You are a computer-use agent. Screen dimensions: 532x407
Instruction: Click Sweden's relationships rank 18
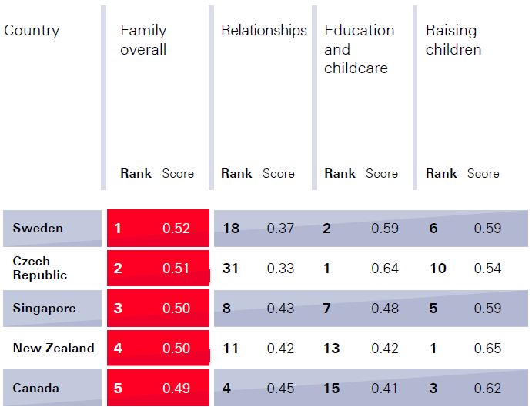tap(231, 229)
